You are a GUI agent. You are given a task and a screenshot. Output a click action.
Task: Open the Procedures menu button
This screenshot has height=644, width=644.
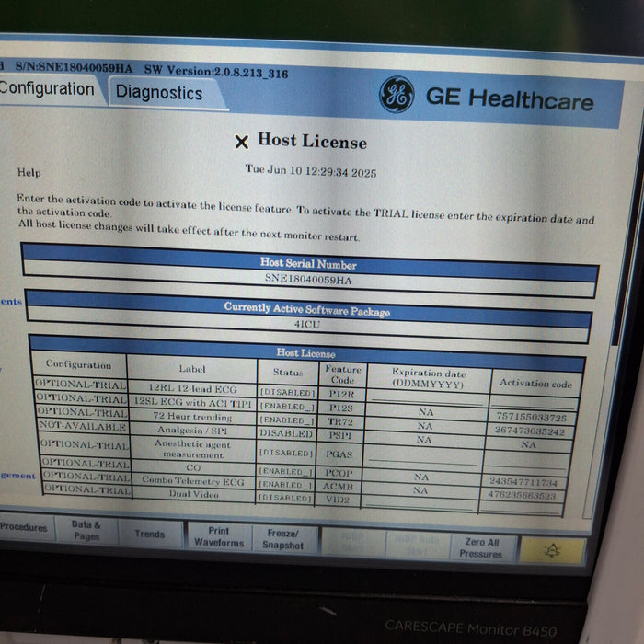pos(24,527)
